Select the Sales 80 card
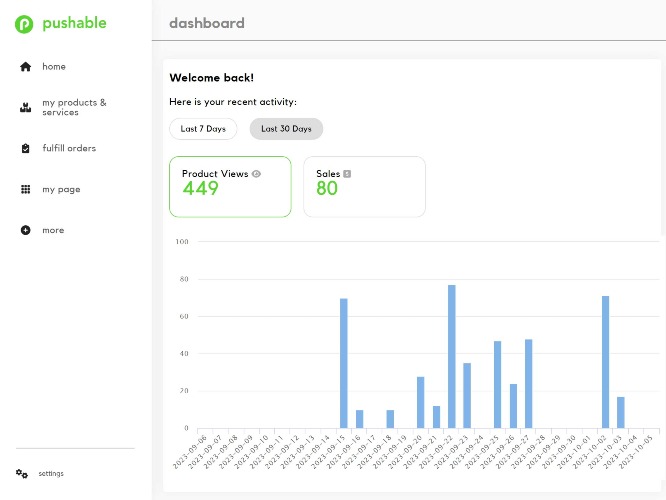Screen dimensions: 666x500 (364, 187)
